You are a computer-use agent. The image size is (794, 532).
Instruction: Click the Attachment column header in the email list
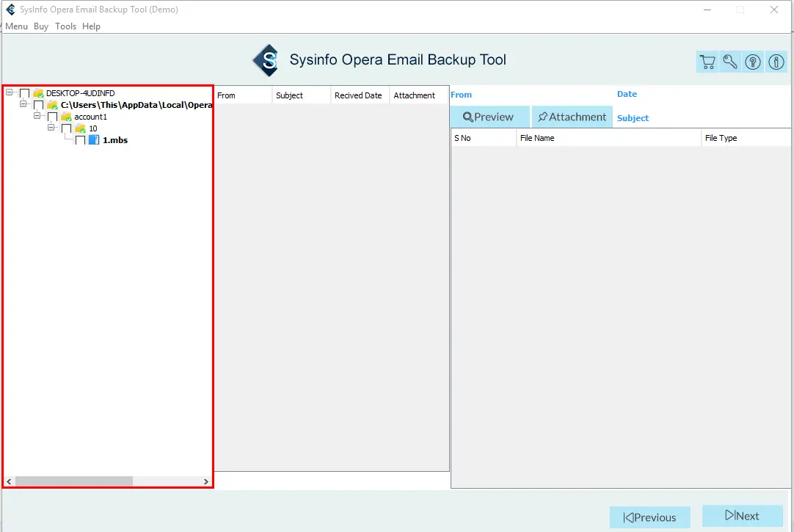[x=419, y=95]
